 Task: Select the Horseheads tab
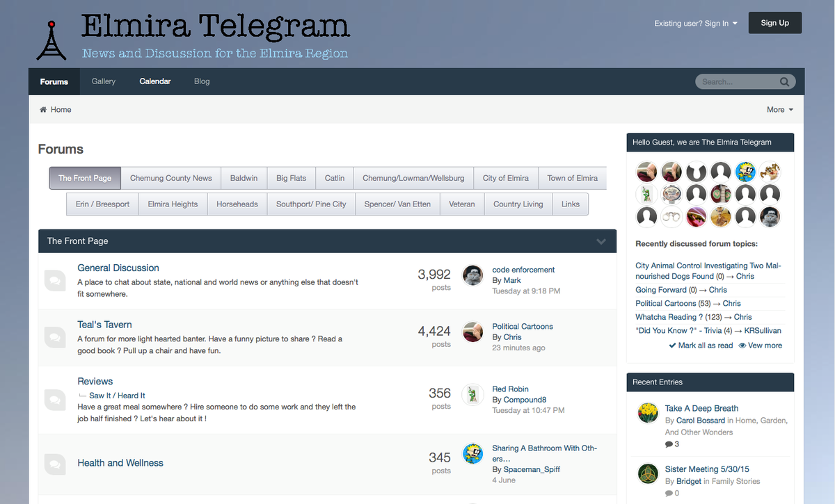237,204
